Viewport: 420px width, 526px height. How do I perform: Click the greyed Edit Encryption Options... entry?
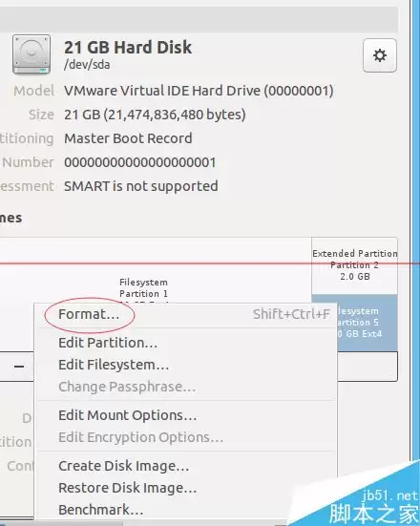coord(186,437)
